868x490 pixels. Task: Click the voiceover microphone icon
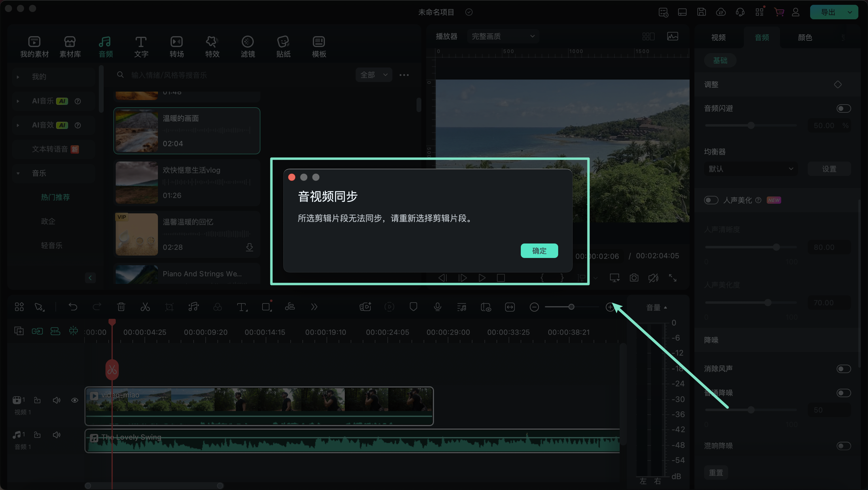(437, 307)
